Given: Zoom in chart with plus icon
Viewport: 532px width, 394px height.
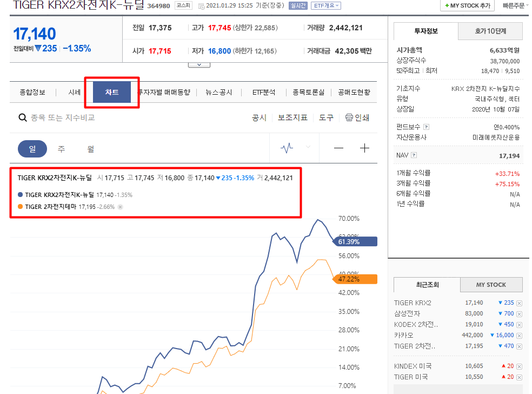Looking at the screenshot, I should coord(364,148).
